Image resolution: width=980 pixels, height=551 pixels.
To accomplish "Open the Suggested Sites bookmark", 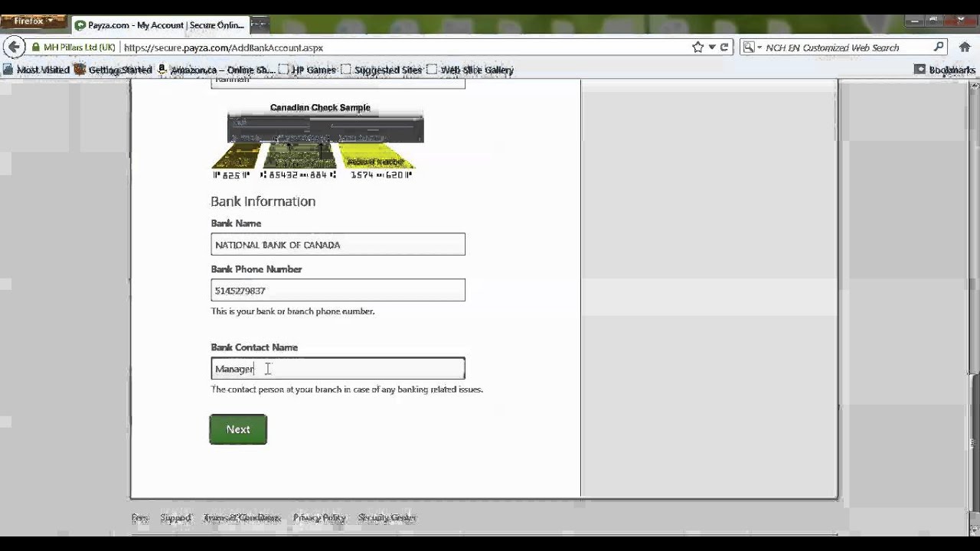I will (x=381, y=70).
